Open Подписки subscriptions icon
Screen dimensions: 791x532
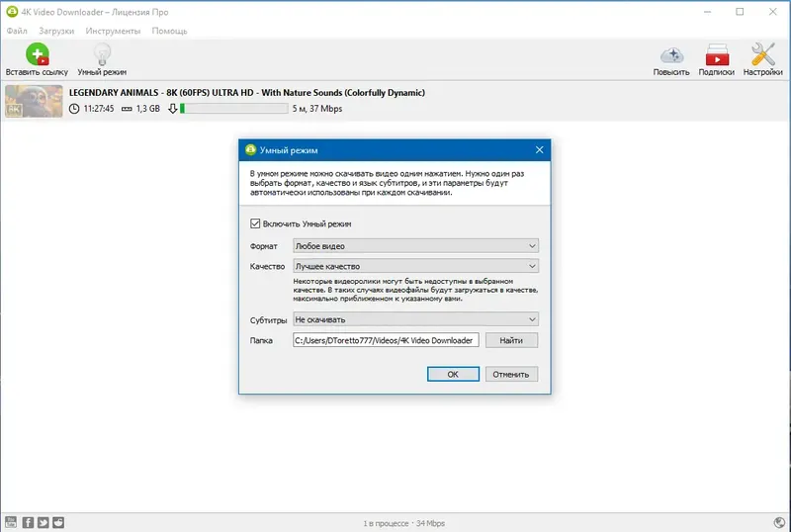(x=717, y=55)
